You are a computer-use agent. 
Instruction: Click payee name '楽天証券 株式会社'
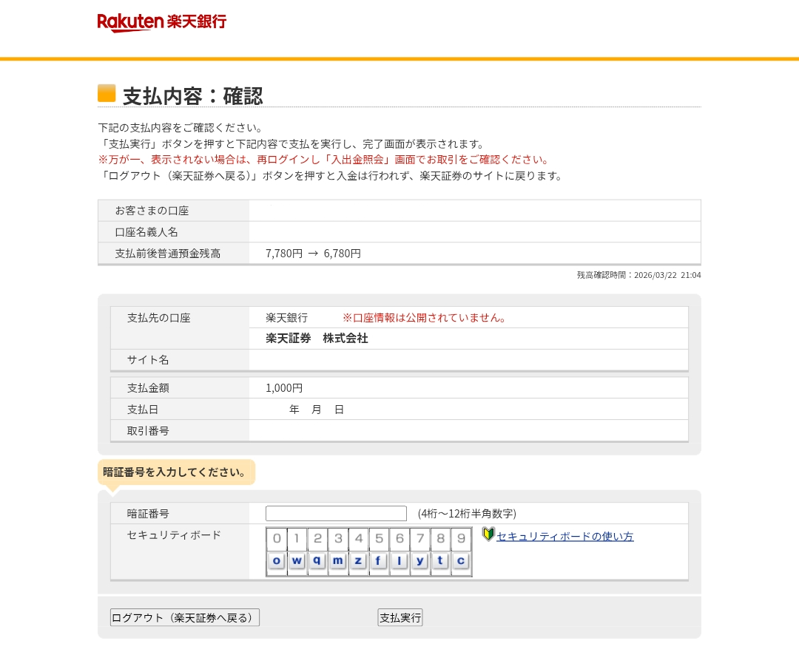point(317,339)
